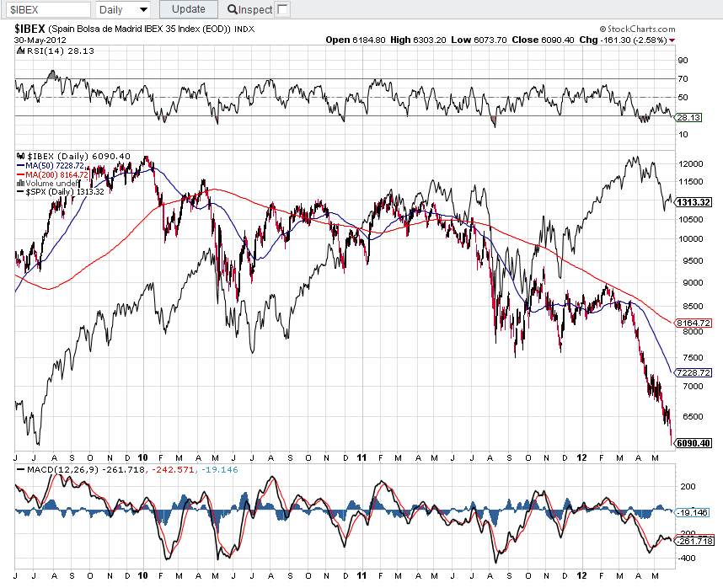
Task: Click the $IBEX symbol input field
Action: (x=46, y=9)
